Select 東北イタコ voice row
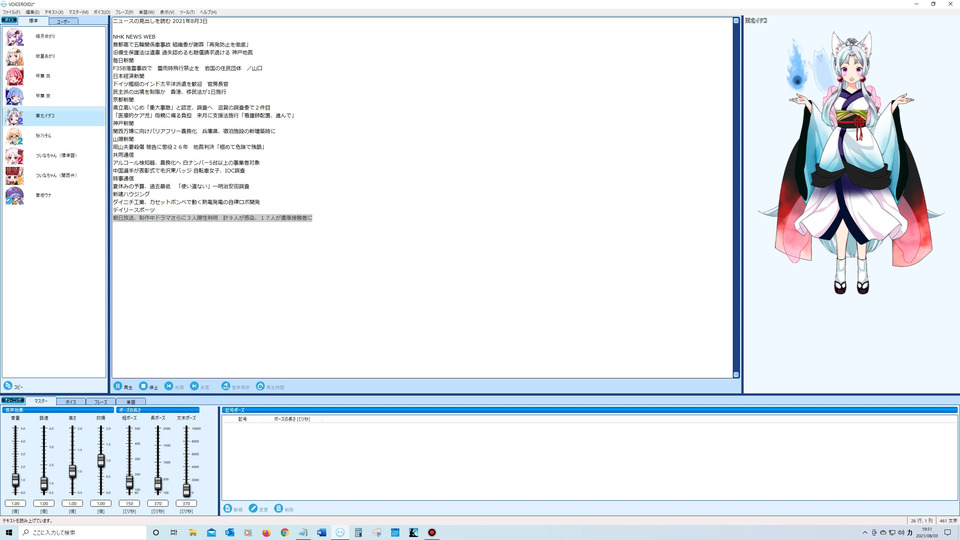Image resolution: width=960 pixels, height=540 pixels. [x=54, y=116]
